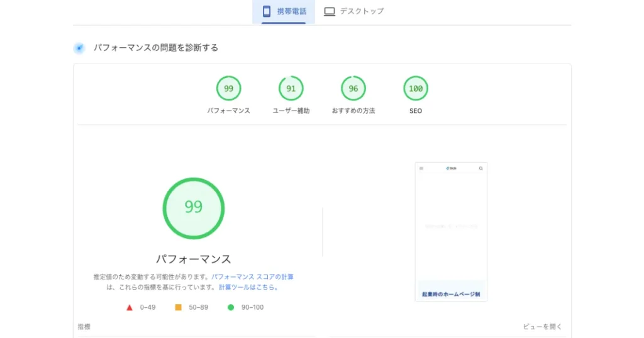The width and height of the screenshot is (644, 338).
Task: Select the 100 SEO score gauge
Action: [416, 88]
